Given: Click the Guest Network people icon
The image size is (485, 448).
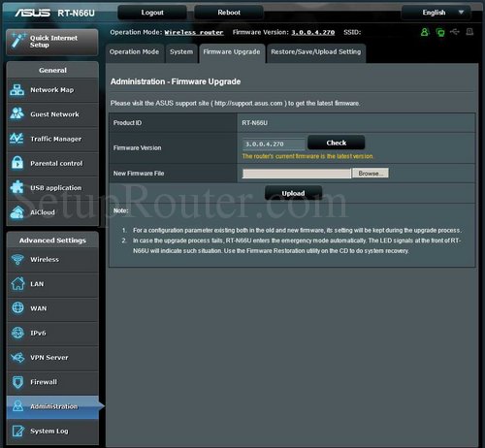Looking at the screenshot, I should 16,113.
